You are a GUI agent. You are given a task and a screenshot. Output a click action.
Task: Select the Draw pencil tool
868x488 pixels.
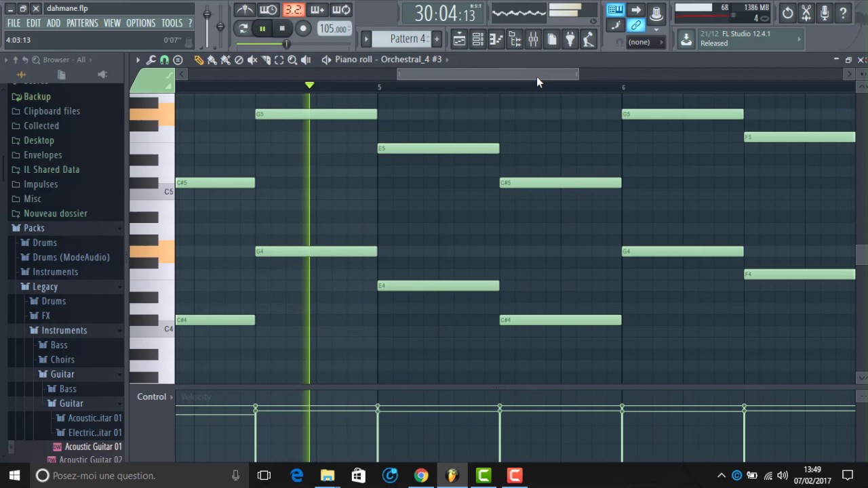click(x=199, y=60)
